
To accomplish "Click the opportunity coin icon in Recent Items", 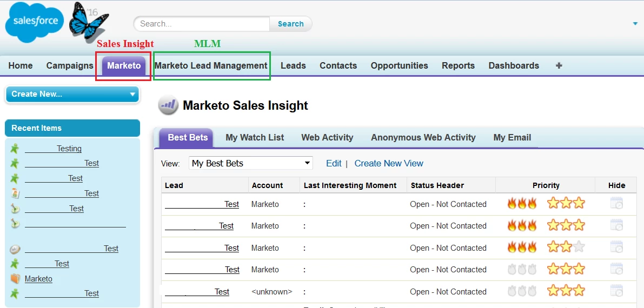I will [15, 249].
